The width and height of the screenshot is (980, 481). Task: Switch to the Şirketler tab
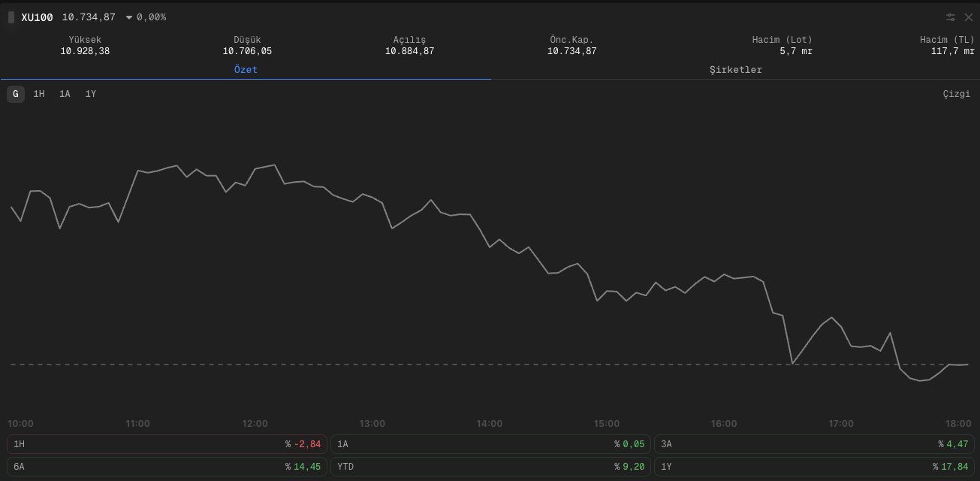pyautogui.click(x=735, y=70)
